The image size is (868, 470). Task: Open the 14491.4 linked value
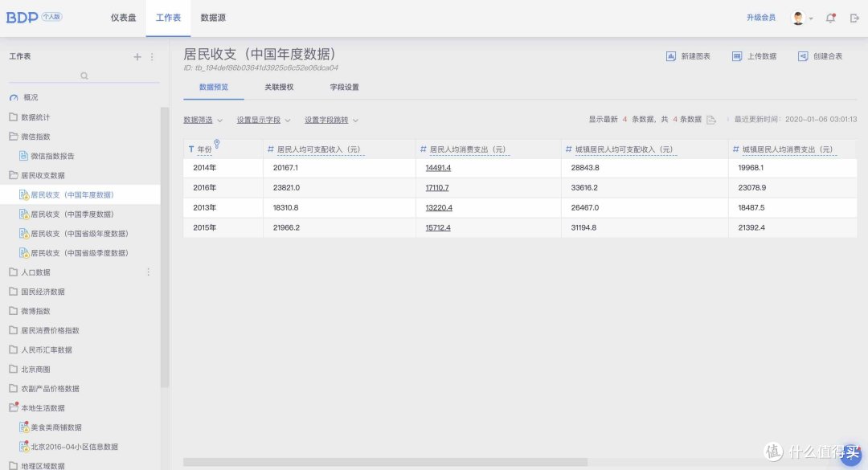438,168
